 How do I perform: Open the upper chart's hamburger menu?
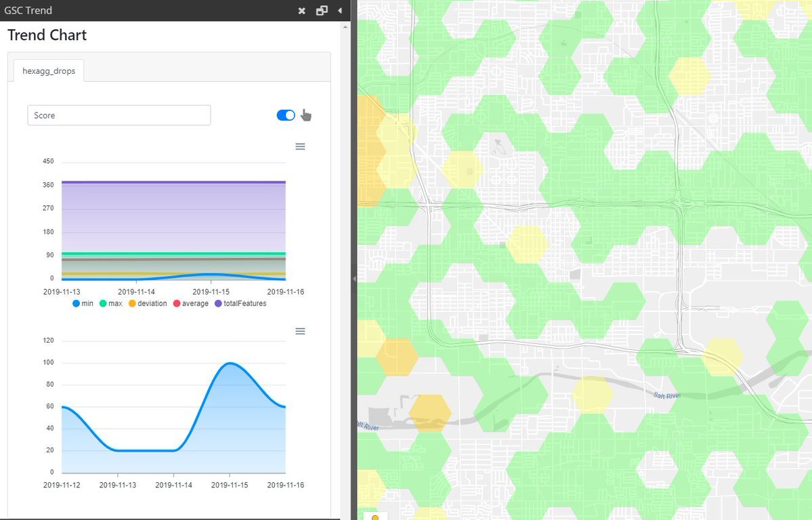(x=300, y=146)
